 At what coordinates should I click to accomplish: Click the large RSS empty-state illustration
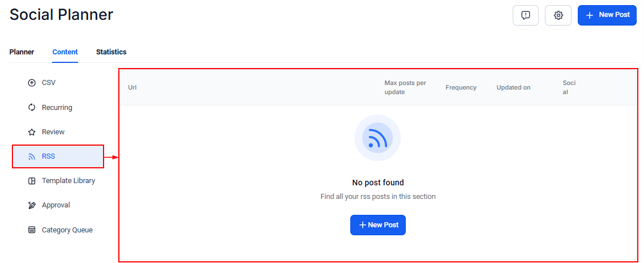tap(377, 138)
